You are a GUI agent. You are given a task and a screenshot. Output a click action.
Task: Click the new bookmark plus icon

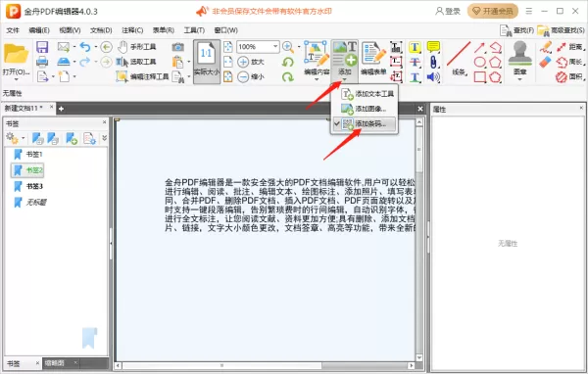(72, 138)
